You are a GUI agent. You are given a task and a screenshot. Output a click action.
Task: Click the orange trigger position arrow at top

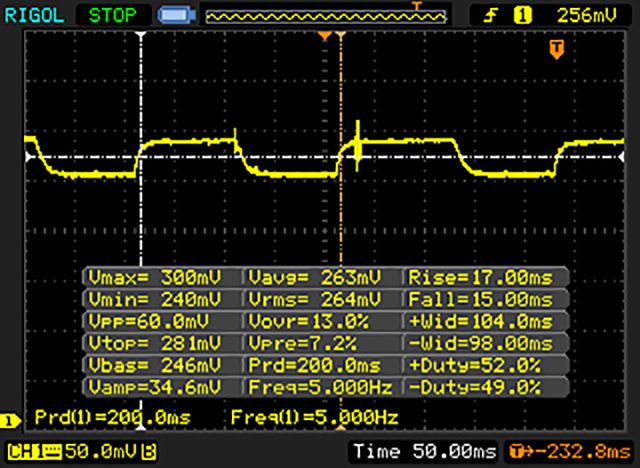coord(324,36)
